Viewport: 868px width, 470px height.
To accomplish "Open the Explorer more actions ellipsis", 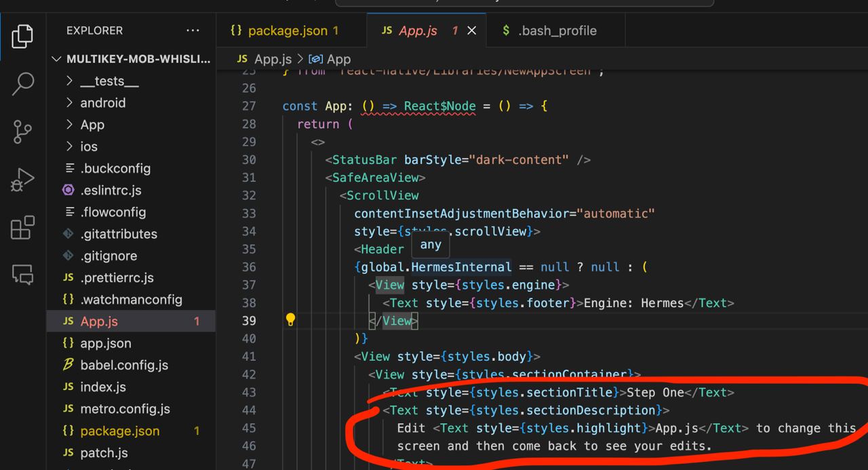I will coord(193,31).
